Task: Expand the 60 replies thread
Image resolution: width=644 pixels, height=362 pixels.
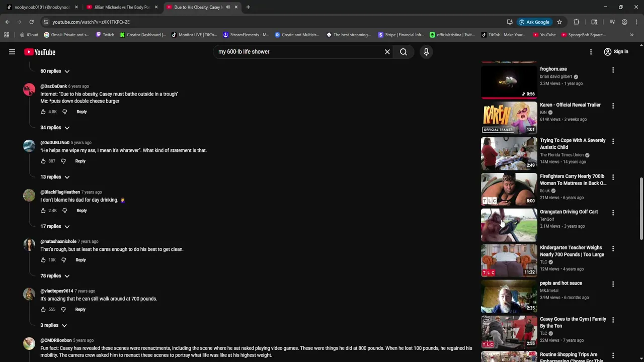Action: click(x=55, y=71)
